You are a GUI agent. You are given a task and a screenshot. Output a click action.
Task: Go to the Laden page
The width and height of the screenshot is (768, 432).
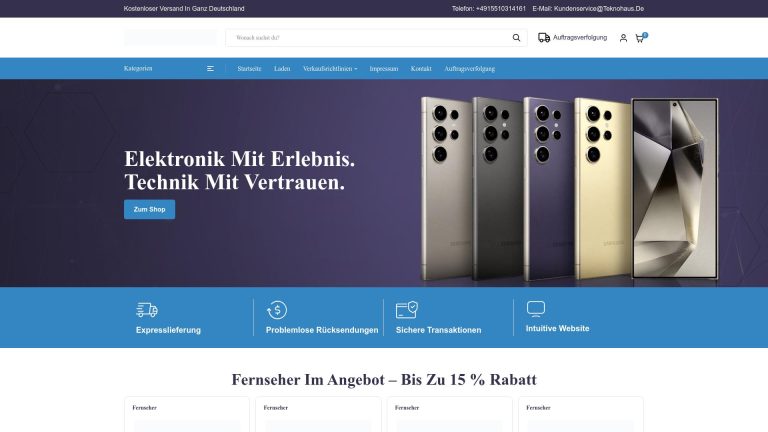click(x=282, y=69)
